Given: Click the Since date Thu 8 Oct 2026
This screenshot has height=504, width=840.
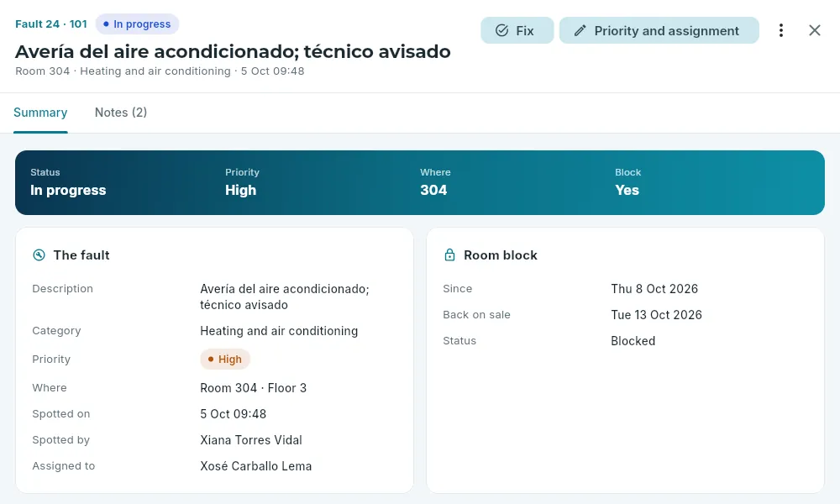Looking at the screenshot, I should (x=654, y=289).
